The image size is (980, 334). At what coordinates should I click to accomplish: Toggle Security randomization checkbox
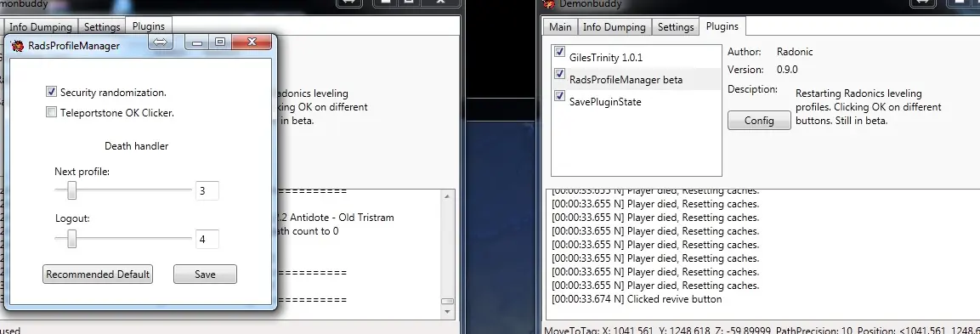click(51, 92)
